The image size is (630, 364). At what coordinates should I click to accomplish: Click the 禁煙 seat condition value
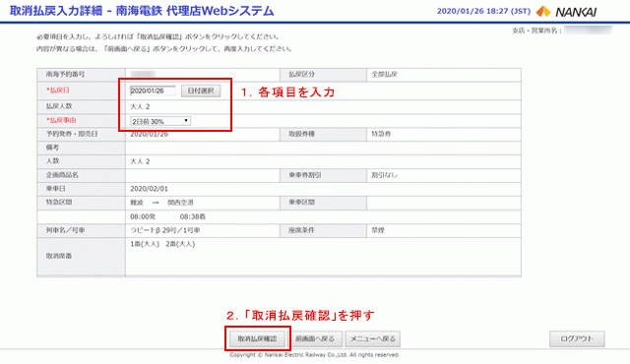pos(378,230)
